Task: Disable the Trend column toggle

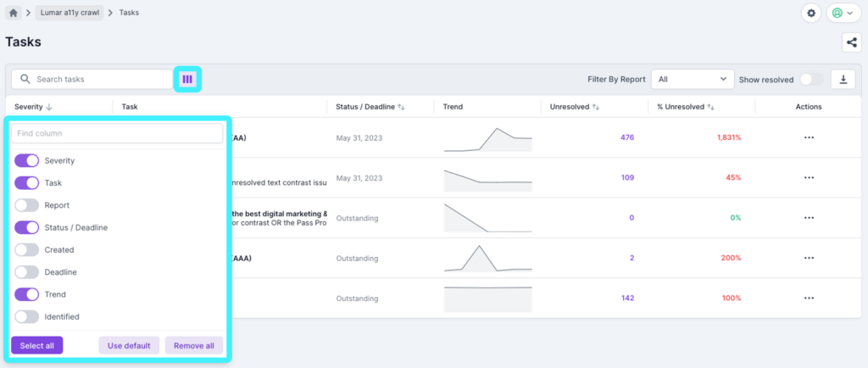Action: click(x=26, y=294)
